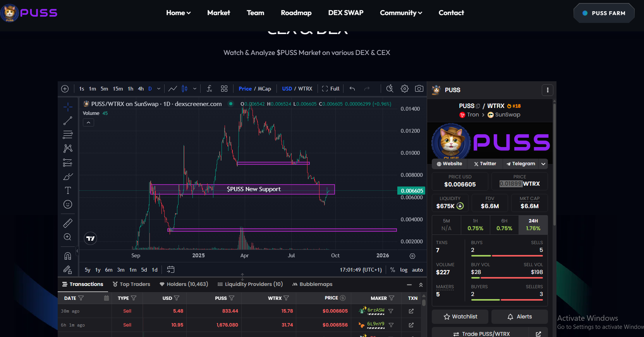Filter transactions by maker 6rzASW
This screenshot has width=644, height=337.
(391, 311)
